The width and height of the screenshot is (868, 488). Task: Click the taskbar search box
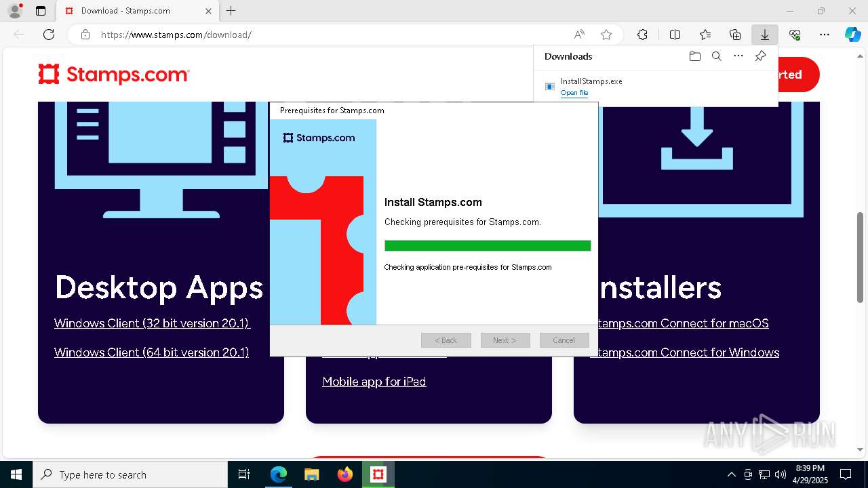tap(130, 474)
